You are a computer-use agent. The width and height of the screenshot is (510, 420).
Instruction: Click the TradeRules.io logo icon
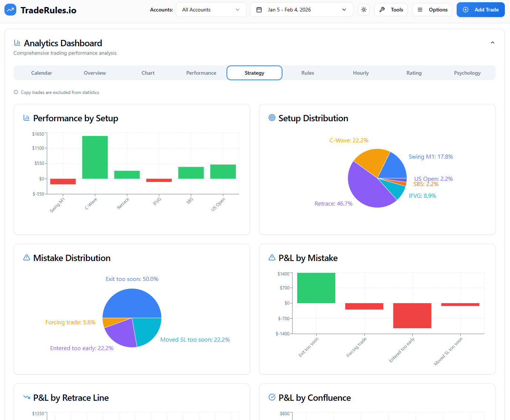10,10
